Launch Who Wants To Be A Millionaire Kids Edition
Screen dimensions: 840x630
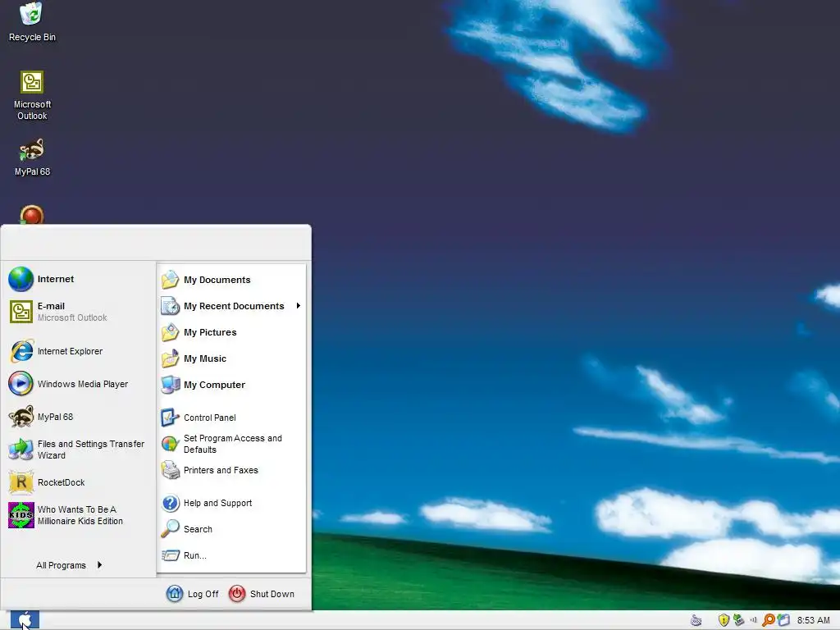point(80,515)
